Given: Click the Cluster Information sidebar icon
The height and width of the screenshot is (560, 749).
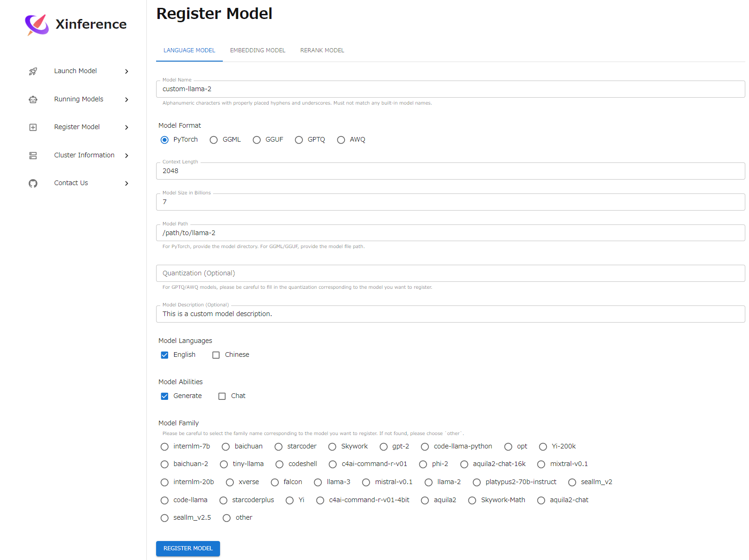Looking at the screenshot, I should click(x=33, y=155).
